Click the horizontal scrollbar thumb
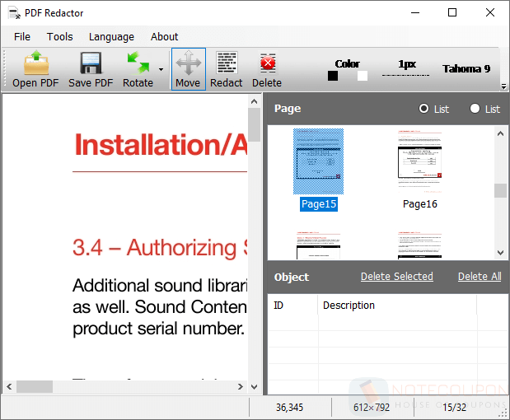Image resolution: width=510 pixels, height=420 pixels. coord(35,386)
